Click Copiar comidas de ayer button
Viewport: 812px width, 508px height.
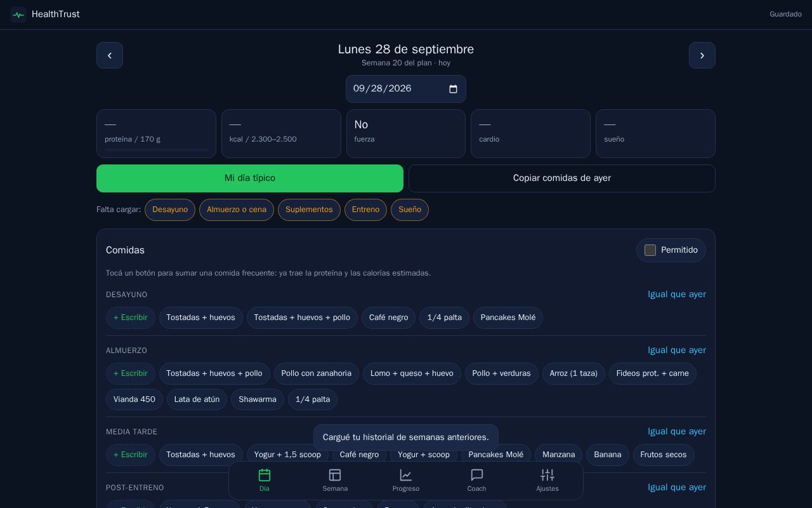coord(562,178)
